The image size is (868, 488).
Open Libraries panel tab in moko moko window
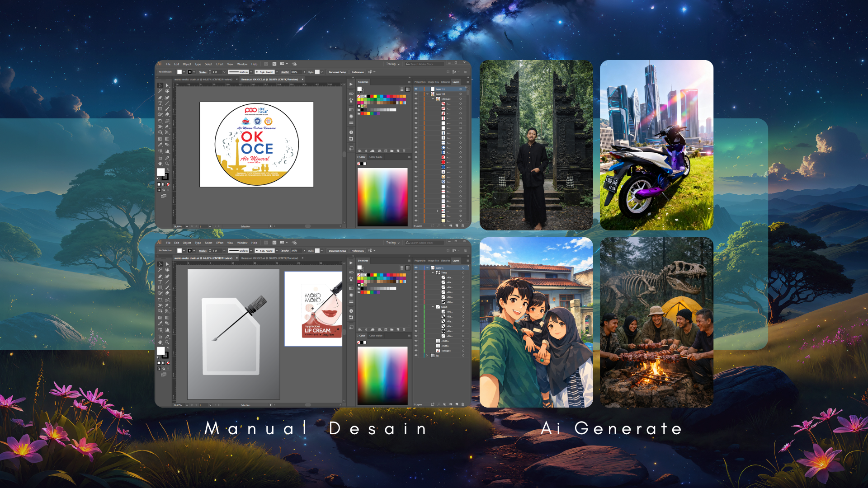[446, 261]
